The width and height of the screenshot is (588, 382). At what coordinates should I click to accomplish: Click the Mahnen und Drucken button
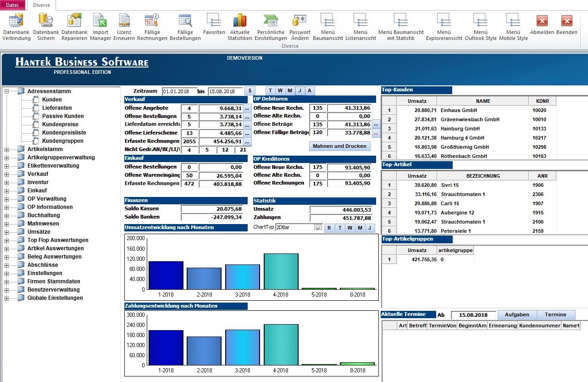[x=339, y=146]
